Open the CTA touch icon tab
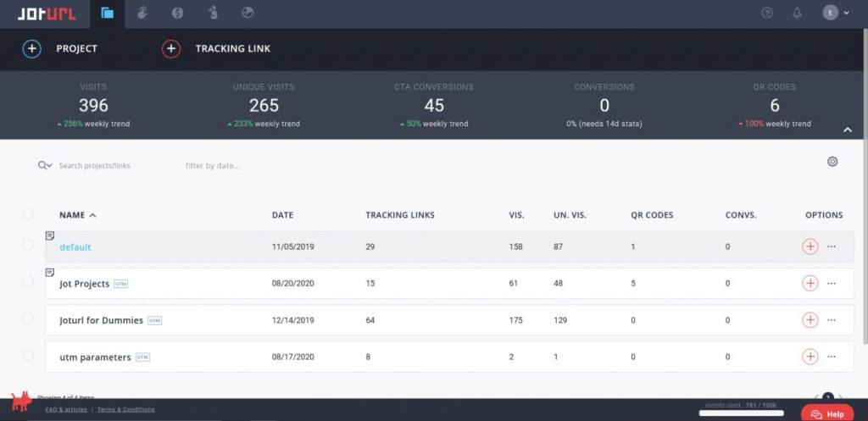 142,13
